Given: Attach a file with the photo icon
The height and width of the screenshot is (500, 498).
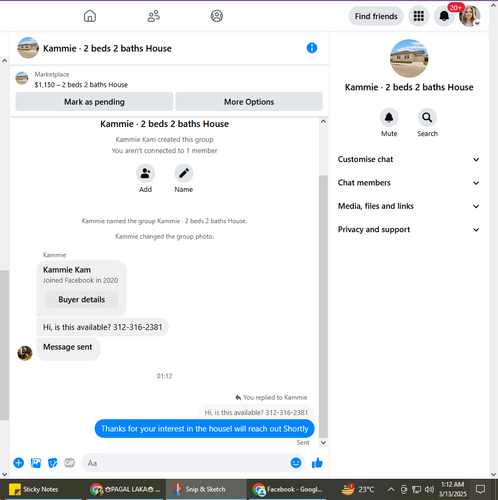Looking at the screenshot, I should (x=36, y=463).
